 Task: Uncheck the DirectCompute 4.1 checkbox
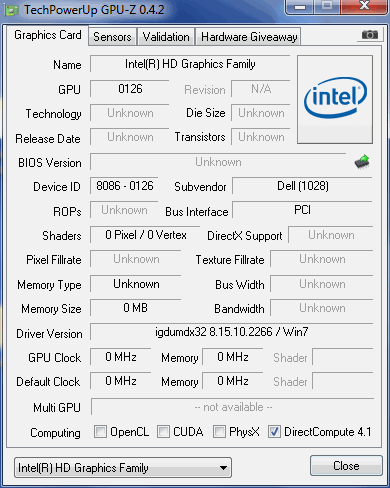pyautogui.click(x=274, y=432)
